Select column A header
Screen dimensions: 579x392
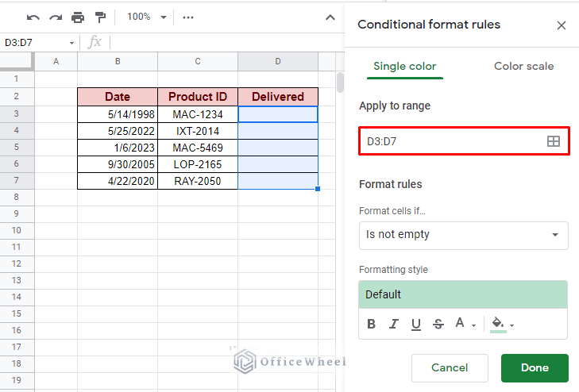[x=56, y=61]
